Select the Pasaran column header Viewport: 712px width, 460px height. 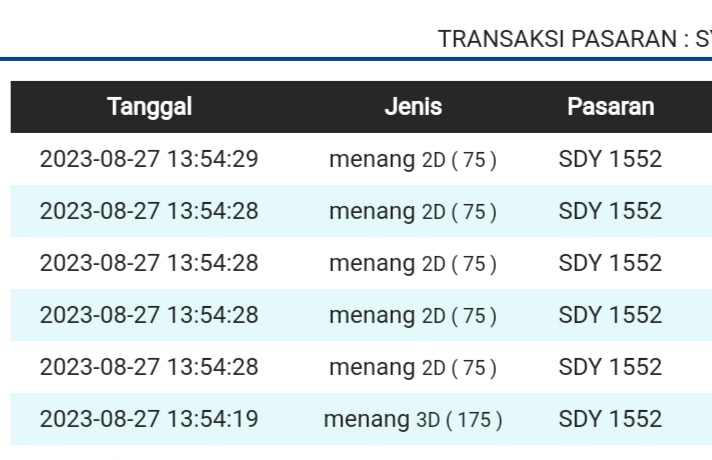pyautogui.click(x=610, y=107)
